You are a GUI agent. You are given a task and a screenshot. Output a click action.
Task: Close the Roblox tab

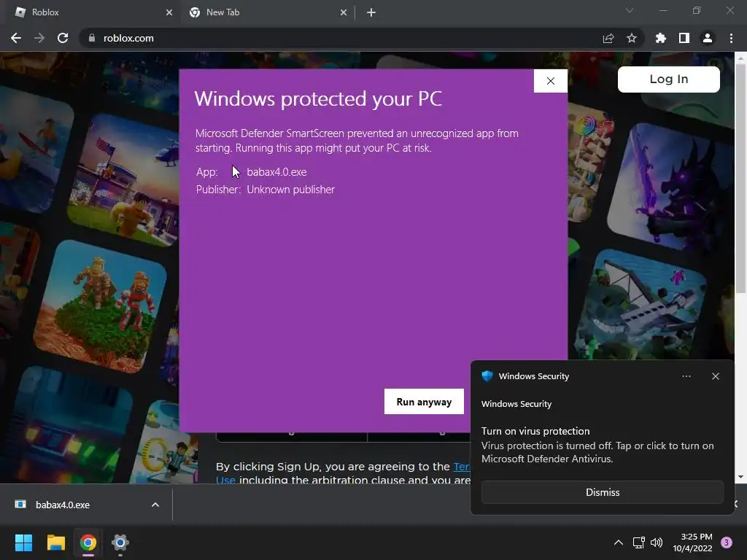169,12
